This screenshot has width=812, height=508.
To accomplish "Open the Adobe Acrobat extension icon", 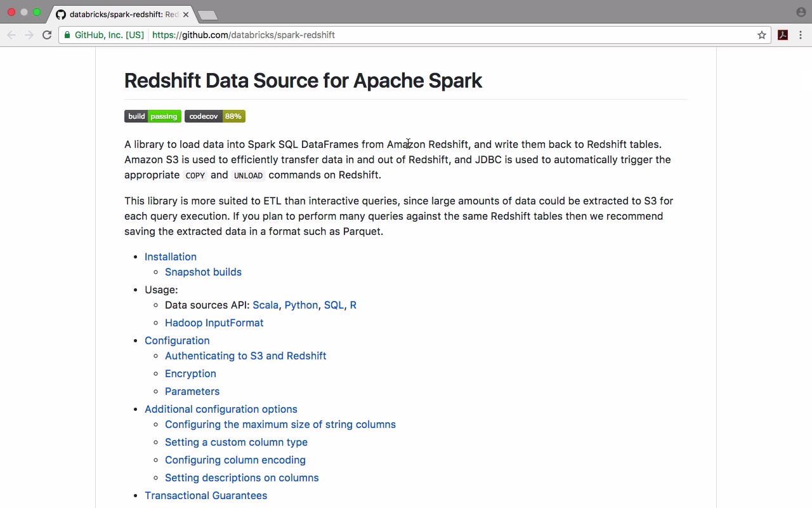I will tap(783, 35).
